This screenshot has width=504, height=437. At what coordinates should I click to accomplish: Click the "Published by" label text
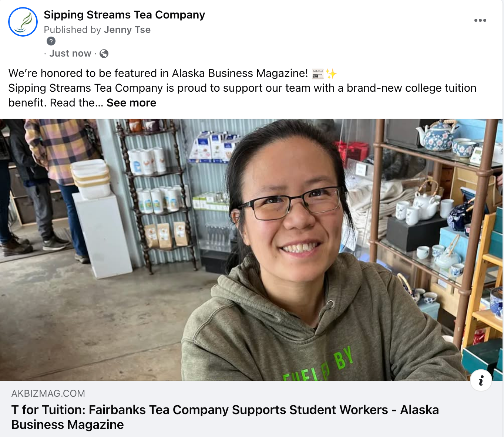pyautogui.click(x=73, y=30)
